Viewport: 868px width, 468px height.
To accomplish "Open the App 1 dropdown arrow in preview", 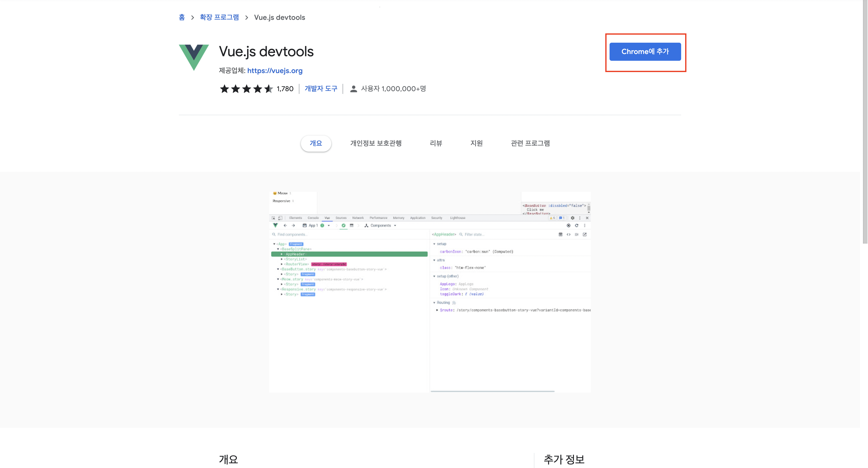I will [x=329, y=226].
